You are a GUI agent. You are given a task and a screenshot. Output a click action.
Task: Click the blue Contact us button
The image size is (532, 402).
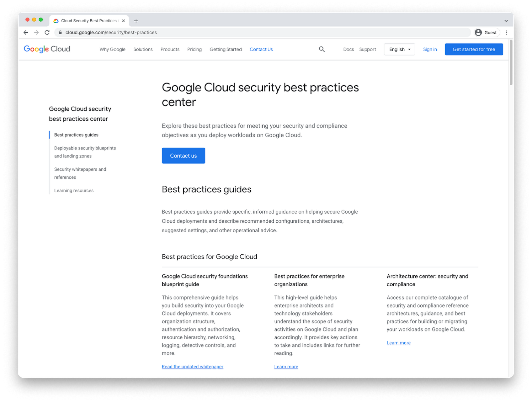tap(184, 155)
